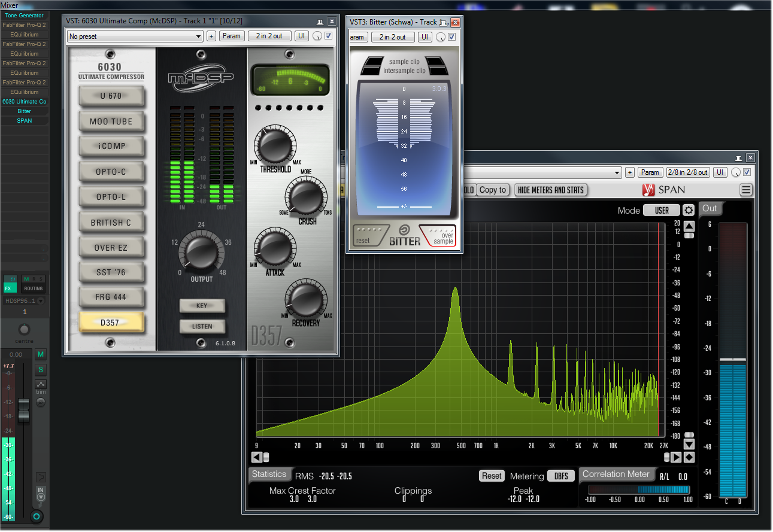
Task: Open SPAN mode settings gear
Action: point(689,210)
